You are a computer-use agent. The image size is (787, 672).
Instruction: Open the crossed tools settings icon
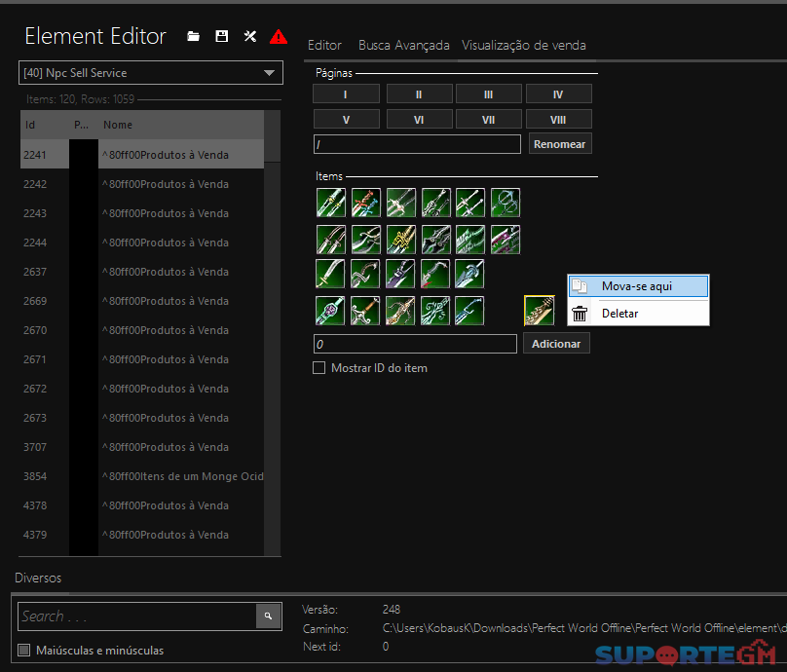tap(249, 36)
